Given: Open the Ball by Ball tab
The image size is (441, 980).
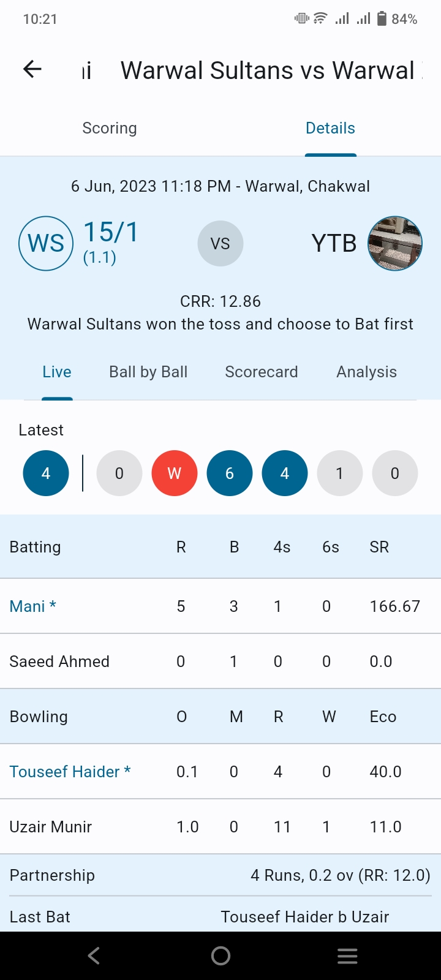Looking at the screenshot, I should point(148,372).
